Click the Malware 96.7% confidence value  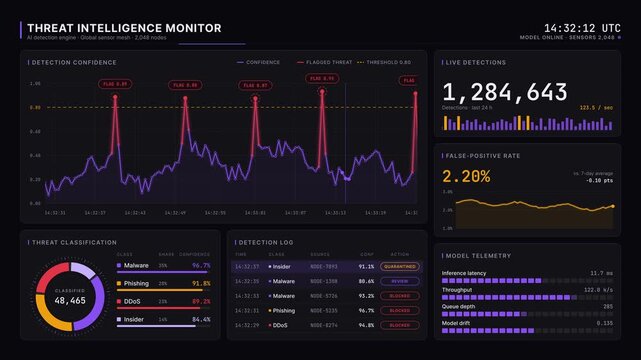coord(201,266)
